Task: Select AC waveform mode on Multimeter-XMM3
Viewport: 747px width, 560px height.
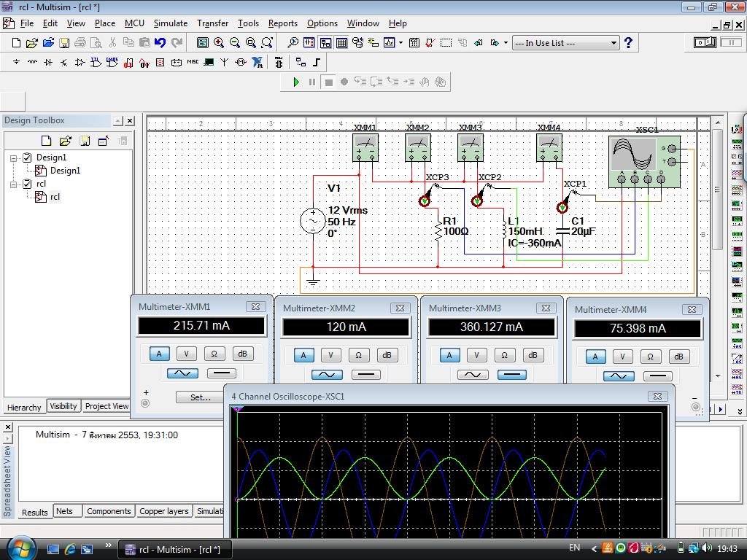Action: point(472,375)
